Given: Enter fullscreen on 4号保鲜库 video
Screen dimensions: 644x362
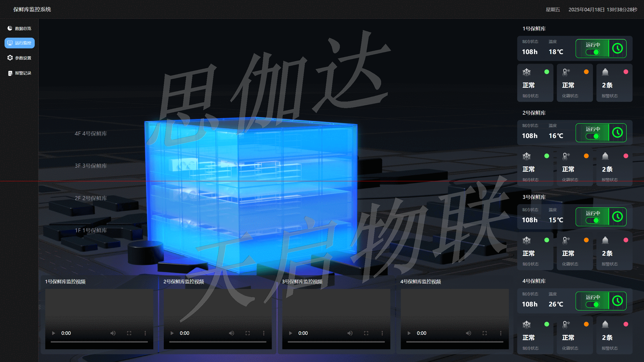Looking at the screenshot, I should tap(485, 333).
